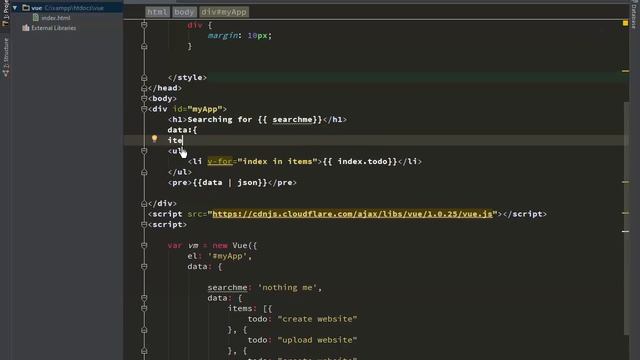Fold the items array block
640x360 pixels.
(144, 309)
